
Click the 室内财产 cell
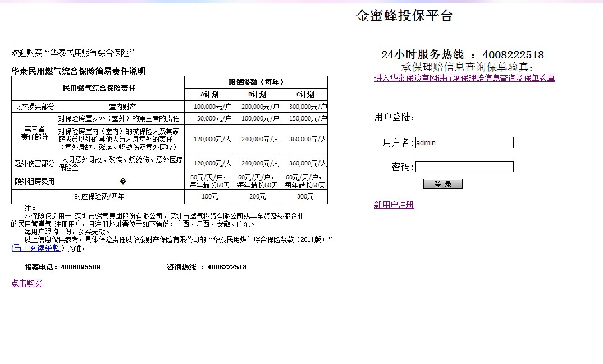point(121,107)
